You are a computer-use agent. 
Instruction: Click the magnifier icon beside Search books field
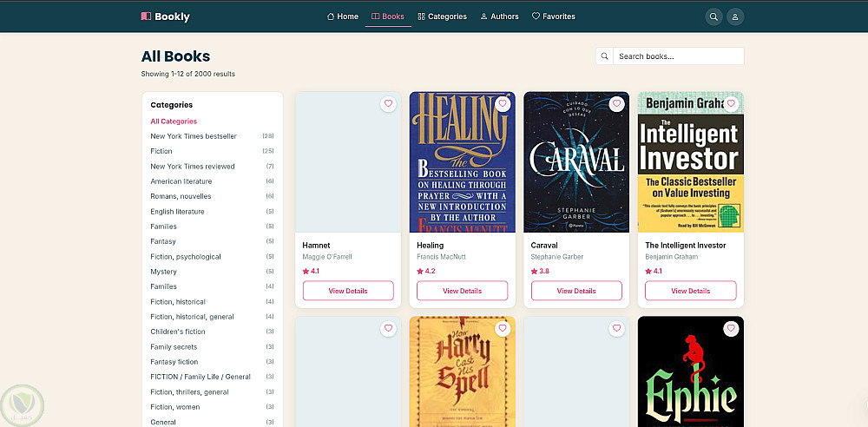[x=604, y=56]
